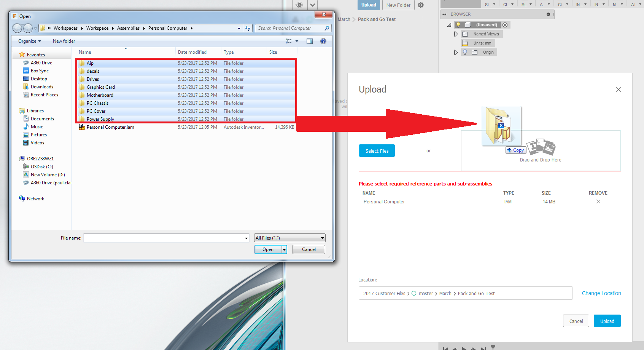Sort files by the Name column header
Viewport: 644px width, 350px height.
pyautogui.click(x=85, y=52)
